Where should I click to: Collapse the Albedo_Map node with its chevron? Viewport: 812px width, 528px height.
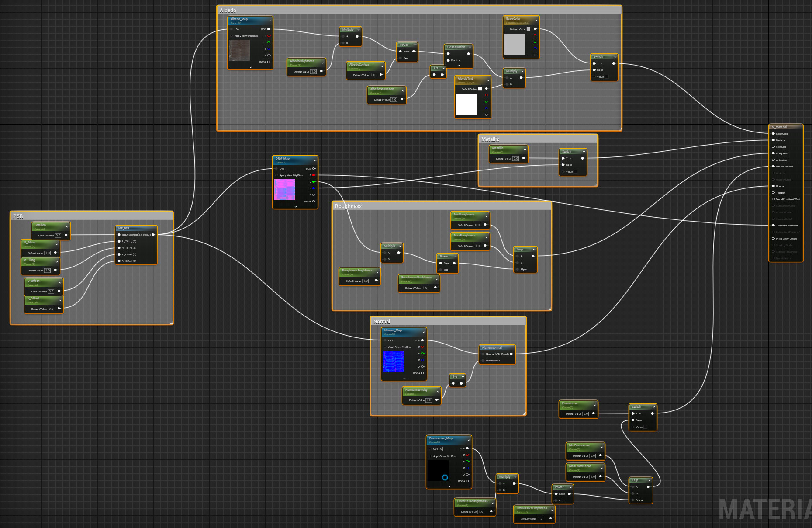click(270, 21)
